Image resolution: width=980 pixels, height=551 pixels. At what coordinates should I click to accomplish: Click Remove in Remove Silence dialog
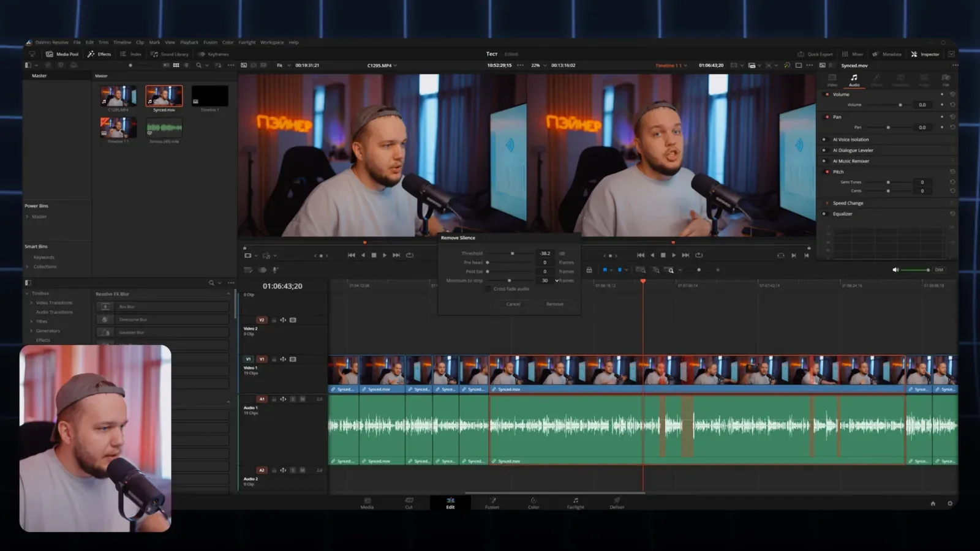[555, 304]
